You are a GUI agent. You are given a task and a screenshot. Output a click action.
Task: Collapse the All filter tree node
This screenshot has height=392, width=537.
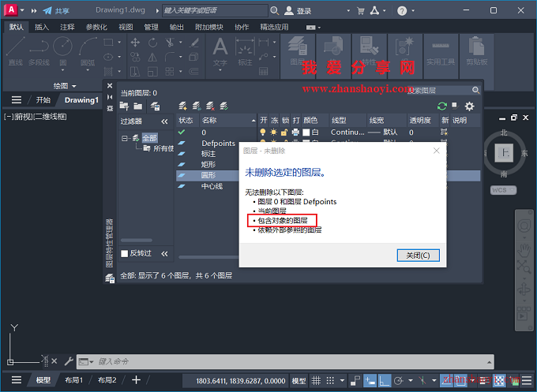point(126,138)
